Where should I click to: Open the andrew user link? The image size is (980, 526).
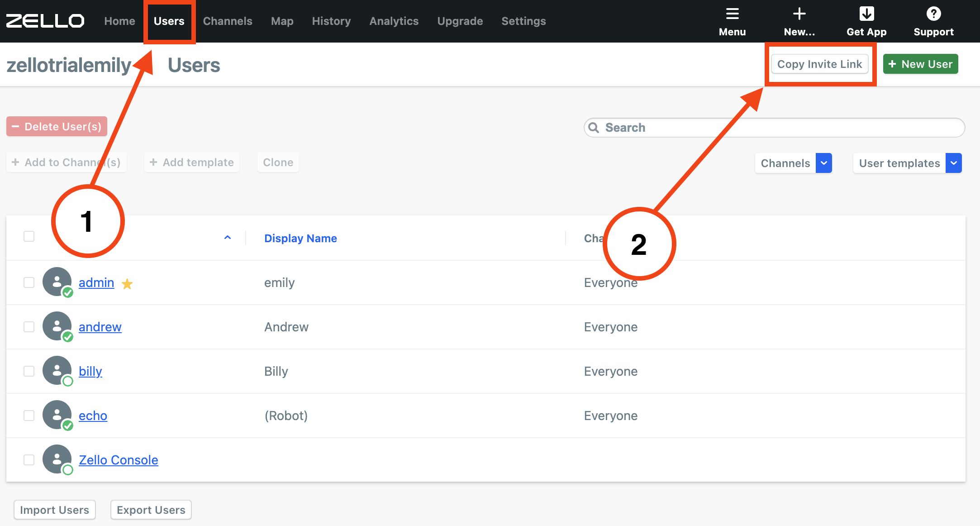click(x=100, y=327)
